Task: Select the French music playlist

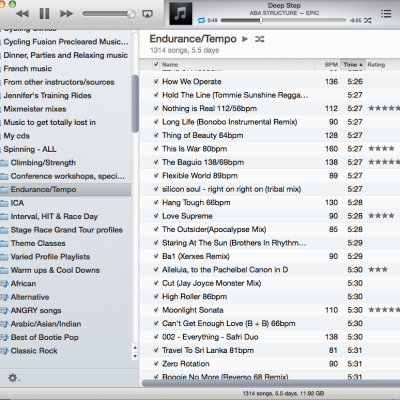Action: pos(28,69)
